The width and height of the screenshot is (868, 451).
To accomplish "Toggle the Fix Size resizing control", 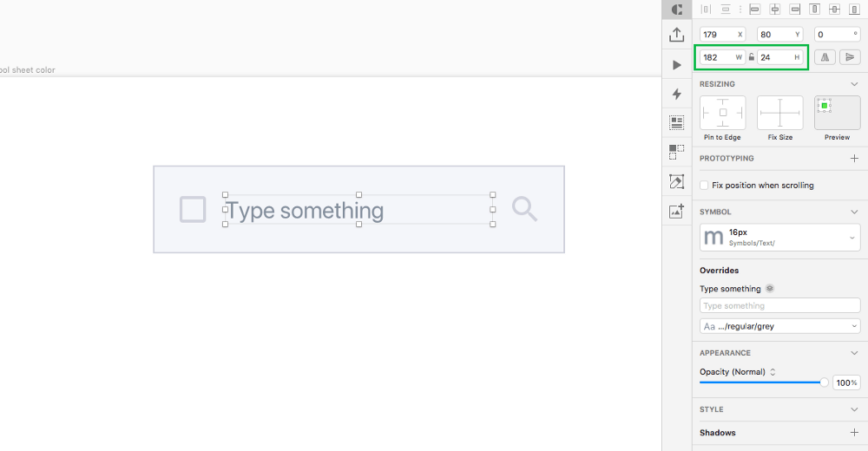I will tap(780, 113).
